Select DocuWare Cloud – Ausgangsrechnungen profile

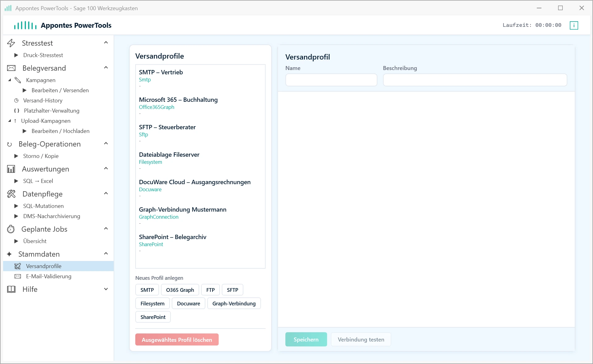(x=200, y=188)
